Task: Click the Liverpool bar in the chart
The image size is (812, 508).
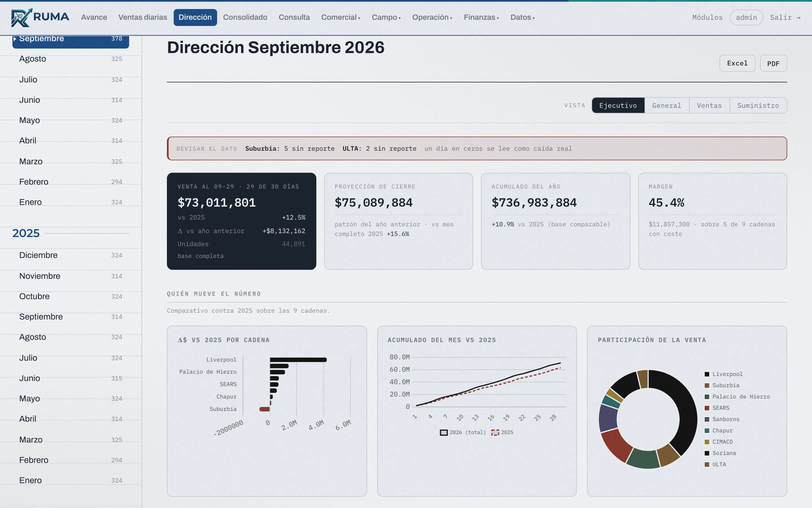Action: [298, 360]
